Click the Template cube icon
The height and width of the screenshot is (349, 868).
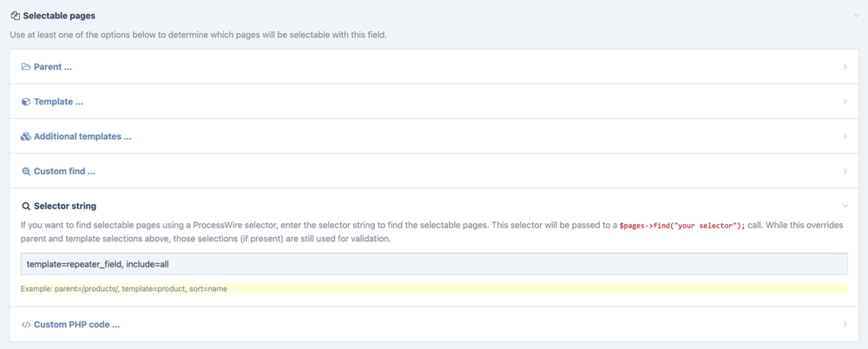[26, 102]
